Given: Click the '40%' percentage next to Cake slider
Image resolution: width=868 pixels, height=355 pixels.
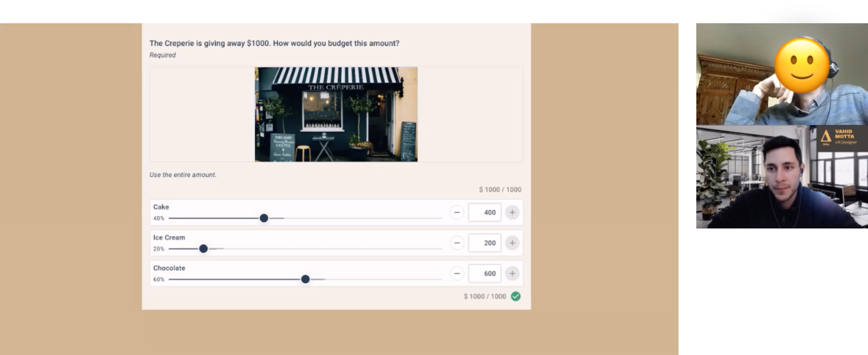Looking at the screenshot, I should click(159, 219).
